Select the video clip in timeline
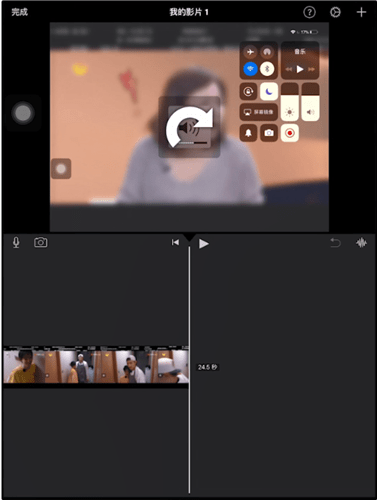377x500 pixels. click(x=96, y=365)
